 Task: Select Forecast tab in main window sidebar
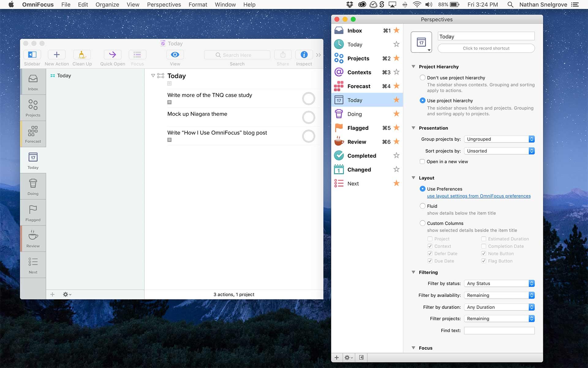click(x=33, y=134)
